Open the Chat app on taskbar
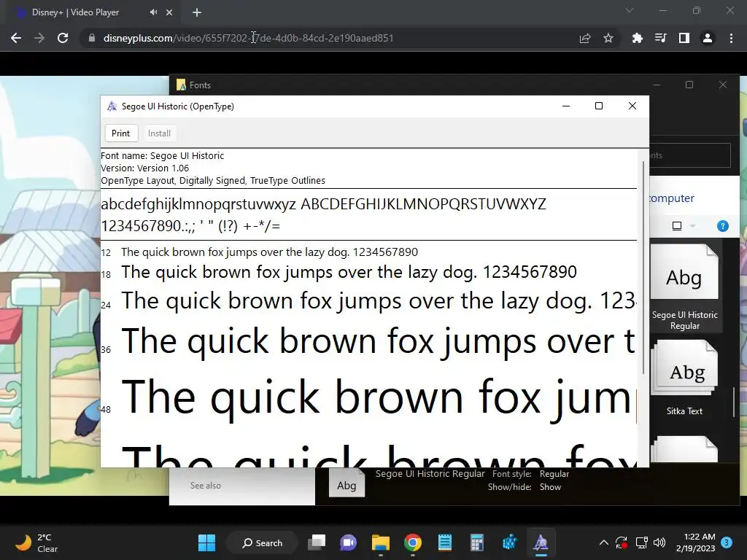The image size is (747, 560). tap(348, 542)
